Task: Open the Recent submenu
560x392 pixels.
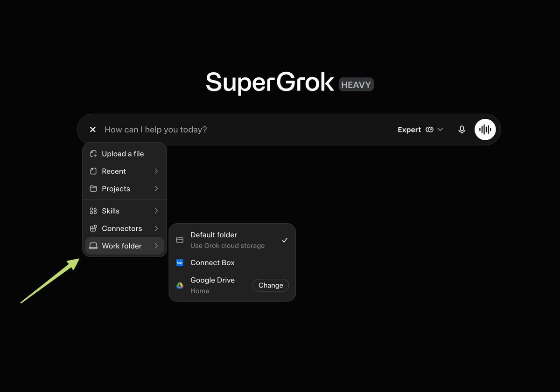Action: 125,171
